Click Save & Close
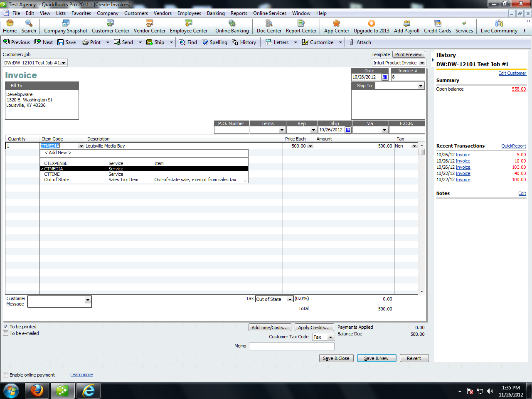The height and width of the screenshot is (399, 532). click(x=336, y=358)
